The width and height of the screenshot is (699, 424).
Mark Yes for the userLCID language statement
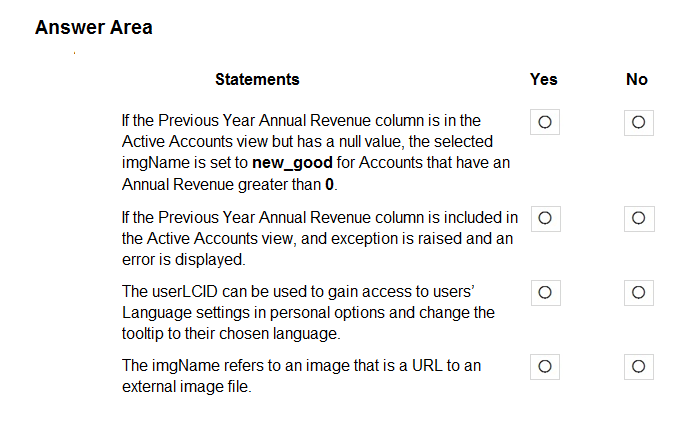tap(545, 292)
